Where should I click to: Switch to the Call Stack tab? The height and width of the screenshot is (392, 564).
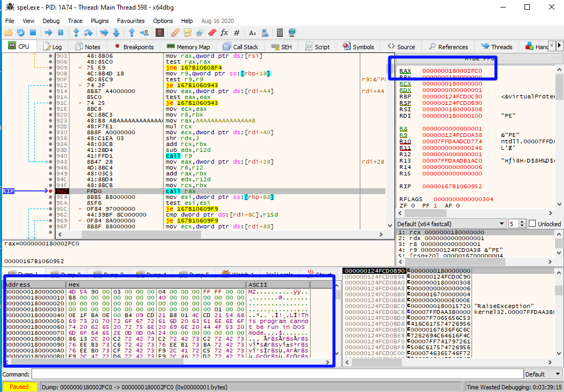240,47
